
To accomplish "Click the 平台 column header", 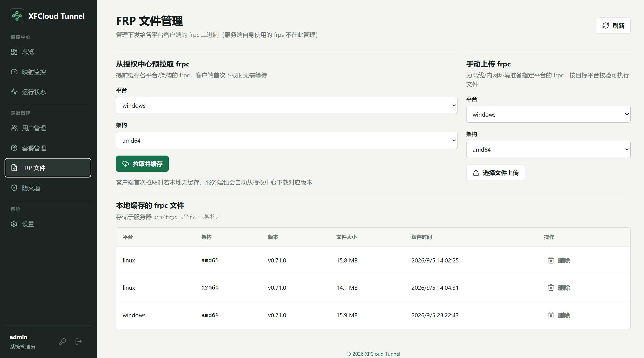I will [128, 237].
